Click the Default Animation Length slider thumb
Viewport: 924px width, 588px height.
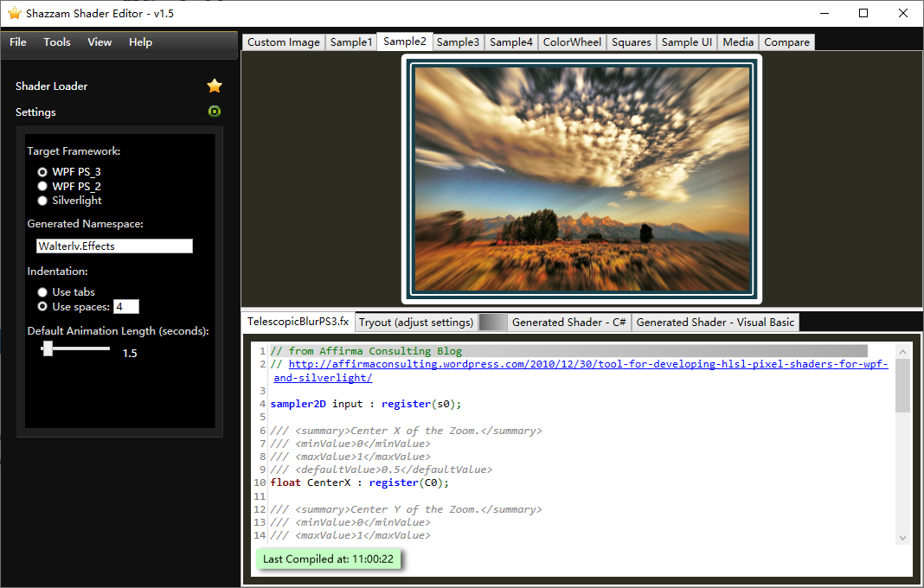[x=48, y=348]
